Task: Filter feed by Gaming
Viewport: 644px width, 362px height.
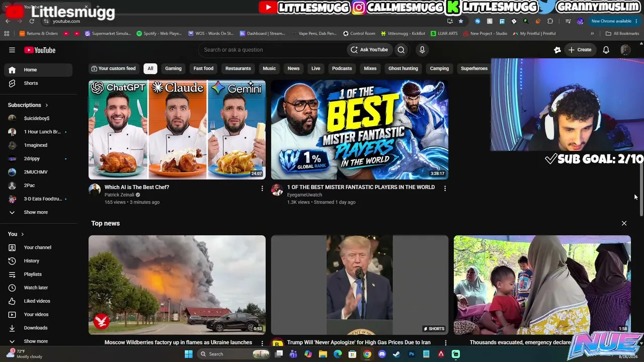Action: coord(173,68)
